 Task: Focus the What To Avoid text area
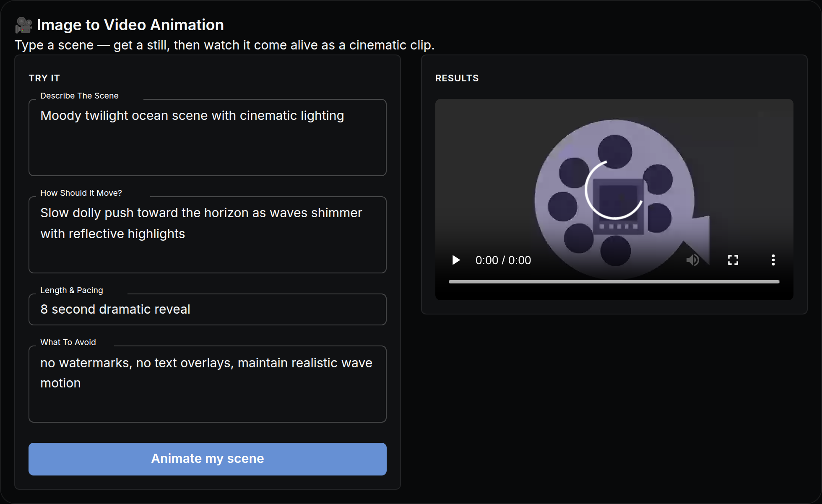click(208, 384)
